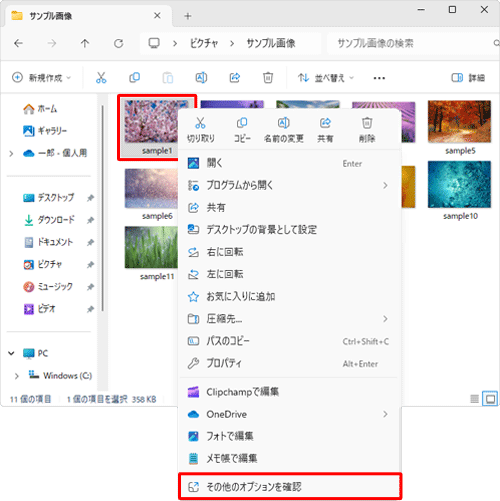Image resolution: width=500 pixels, height=501 pixels.
Task: Open the three-dots more options menu
Action: [379, 78]
